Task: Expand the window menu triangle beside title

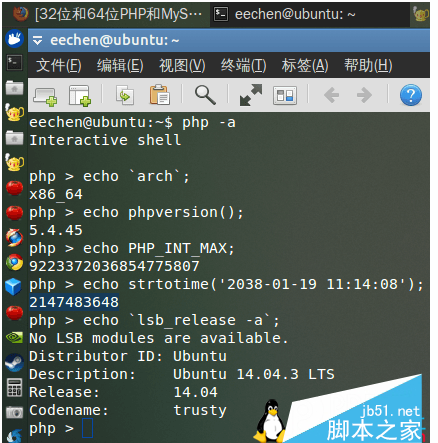Action: (37, 41)
